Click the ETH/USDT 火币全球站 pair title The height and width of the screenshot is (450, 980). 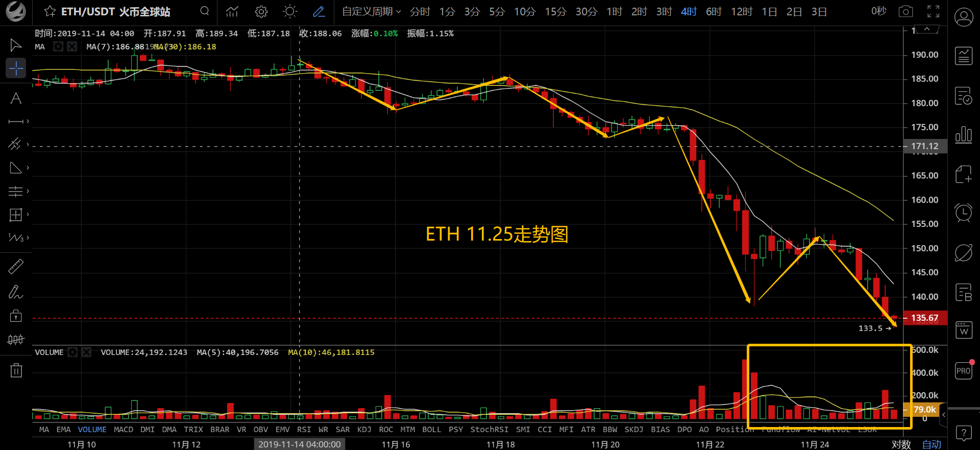pyautogui.click(x=116, y=11)
